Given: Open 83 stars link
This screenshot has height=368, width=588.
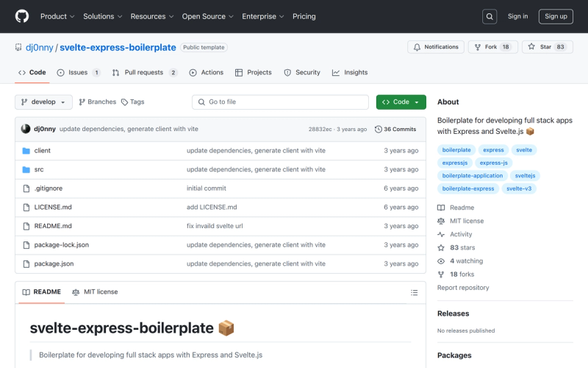Looking at the screenshot, I should point(456,247).
